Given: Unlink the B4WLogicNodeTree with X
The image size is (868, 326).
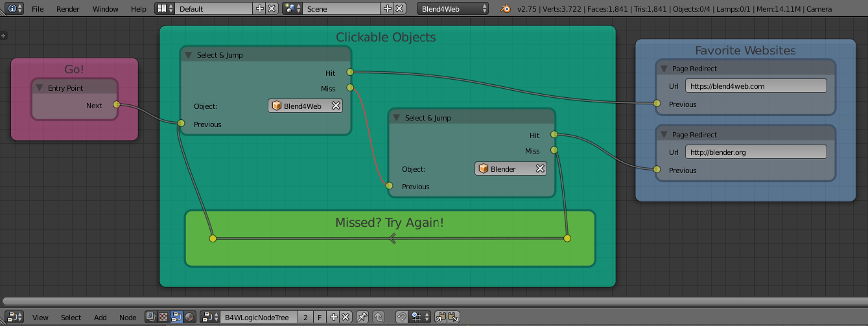Looking at the screenshot, I should point(346,317).
